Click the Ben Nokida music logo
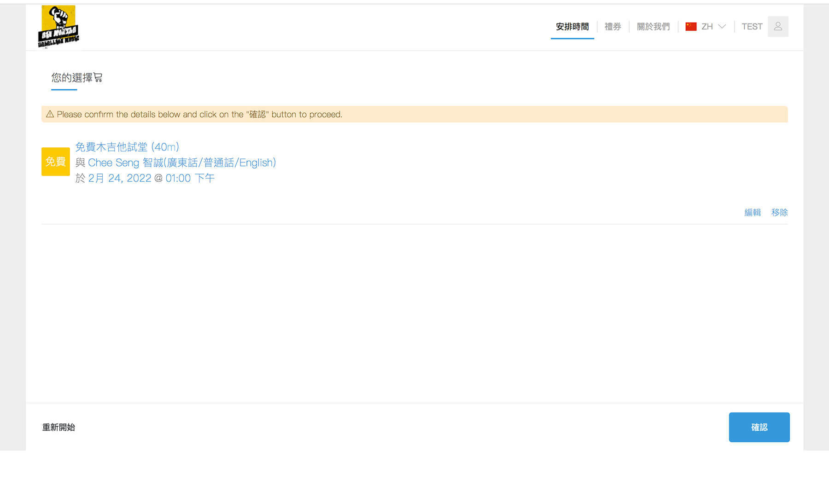The height and width of the screenshot is (504, 829). tap(58, 26)
